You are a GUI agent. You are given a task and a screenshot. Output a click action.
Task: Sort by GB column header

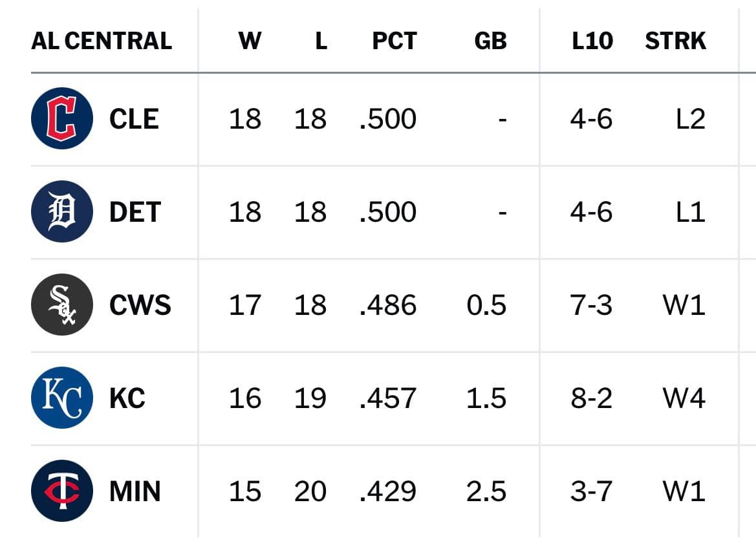(490, 41)
